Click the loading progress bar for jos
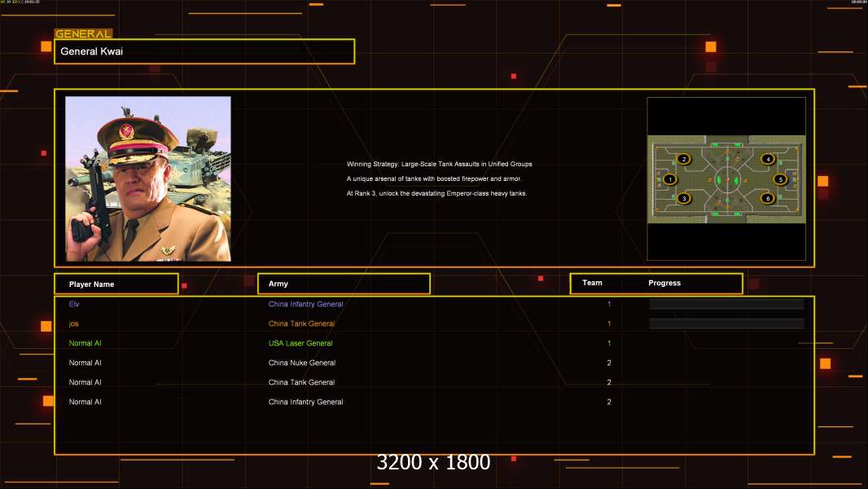868x489 pixels. coord(726,324)
